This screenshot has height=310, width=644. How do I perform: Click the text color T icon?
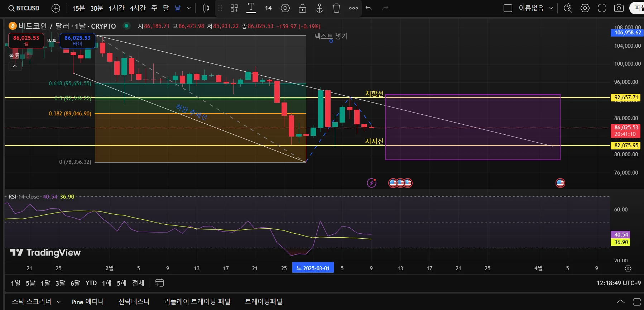[x=251, y=8]
